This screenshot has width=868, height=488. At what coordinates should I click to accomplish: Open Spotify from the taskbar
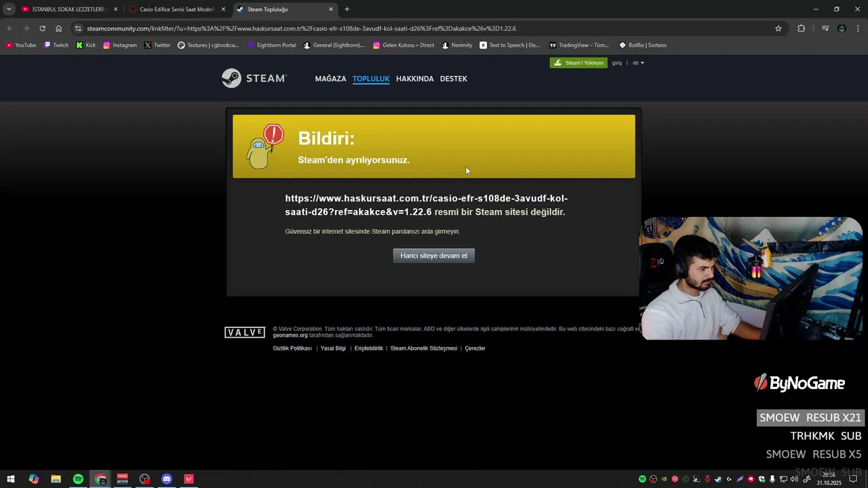[x=78, y=479]
